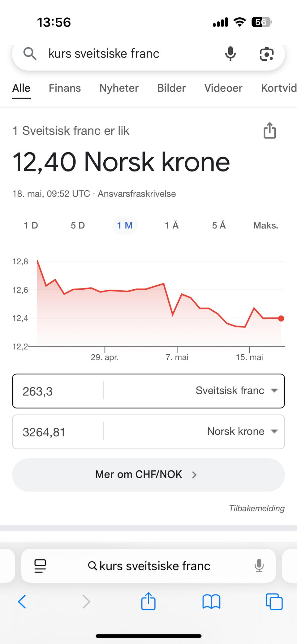
Task: Open Safari bookmarks
Action: coord(211,602)
